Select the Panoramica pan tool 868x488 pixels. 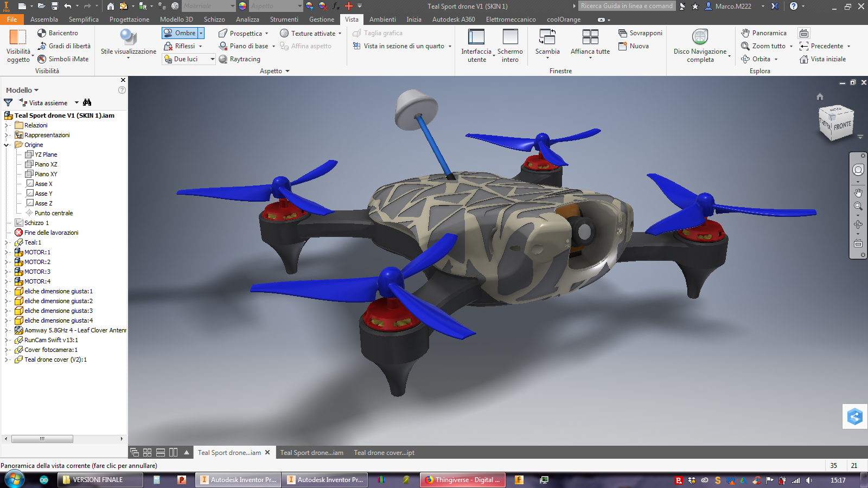pyautogui.click(x=764, y=33)
